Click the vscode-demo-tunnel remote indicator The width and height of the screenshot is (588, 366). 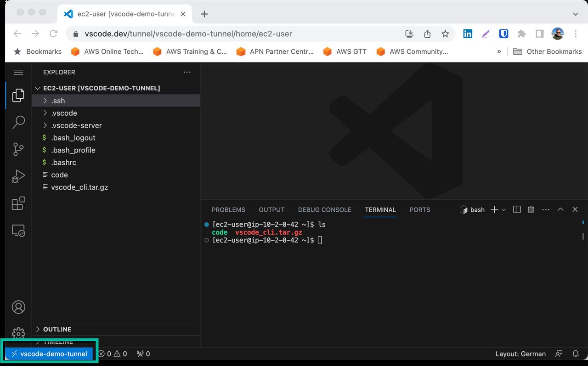click(x=49, y=354)
